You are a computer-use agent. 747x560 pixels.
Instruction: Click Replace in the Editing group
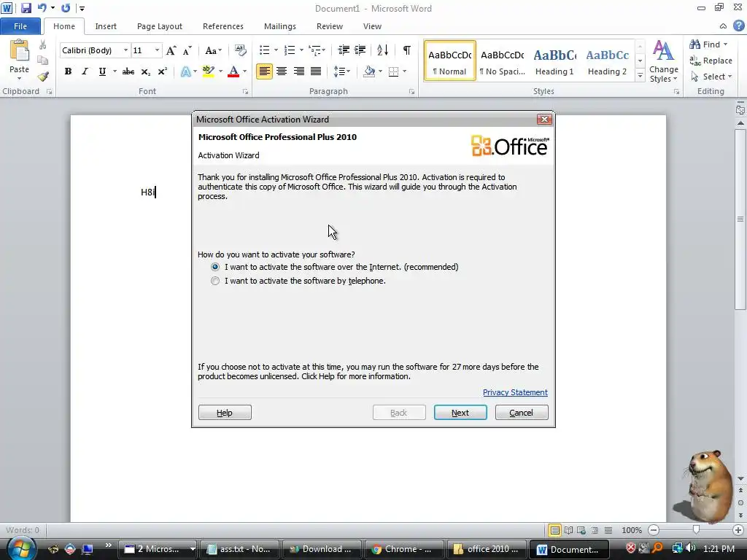point(711,61)
